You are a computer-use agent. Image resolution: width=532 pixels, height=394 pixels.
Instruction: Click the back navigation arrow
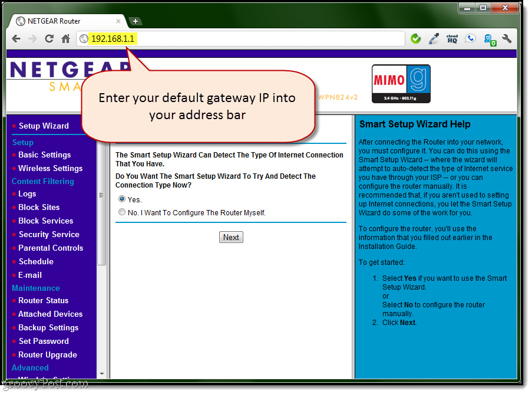click(16, 38)
